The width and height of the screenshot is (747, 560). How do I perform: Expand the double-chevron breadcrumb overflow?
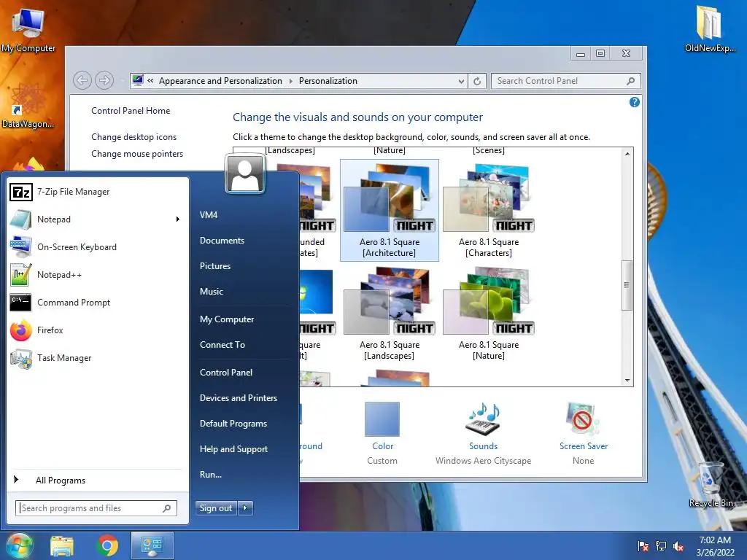[150, 81]
